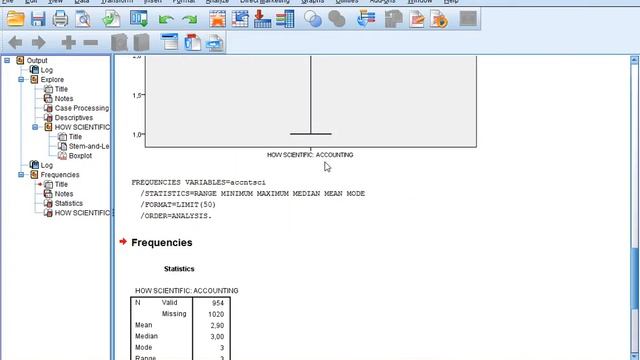Export output with green arrow document icon

[x=111, y=19]
